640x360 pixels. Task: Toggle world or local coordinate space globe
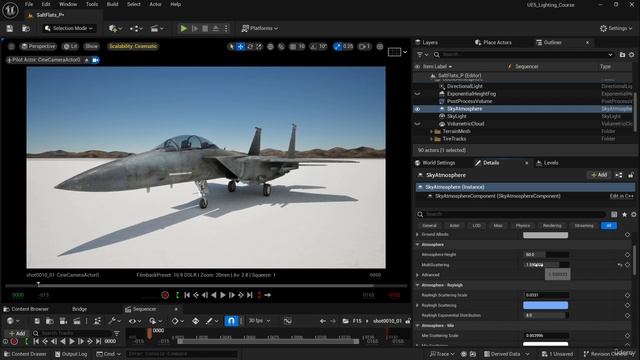pyautogui.click(x=270, y=47)
